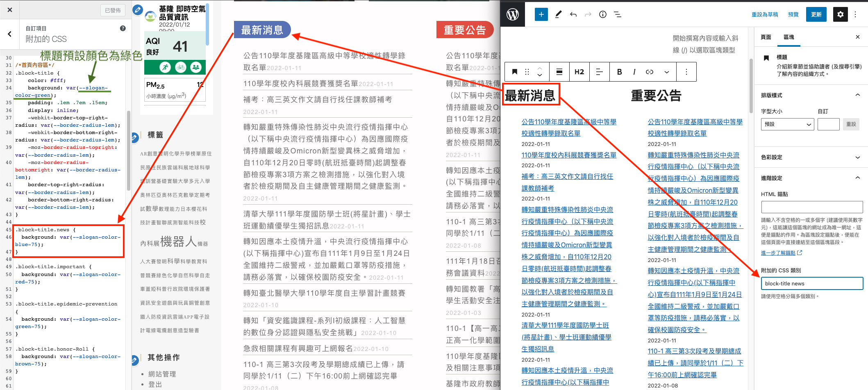The image size is (868, 390).
Task: Toggle the settings gear sidebar button
Action: click(840, 14)
